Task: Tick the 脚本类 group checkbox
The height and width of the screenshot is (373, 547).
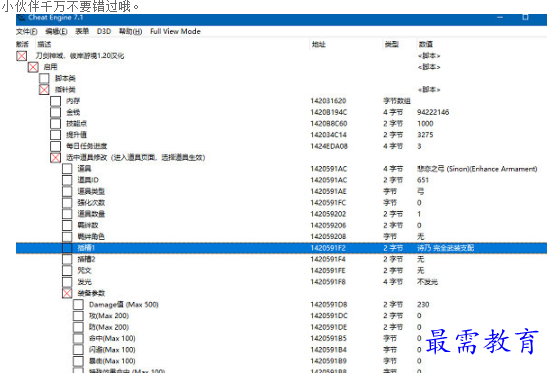Action: pos(44,78)
